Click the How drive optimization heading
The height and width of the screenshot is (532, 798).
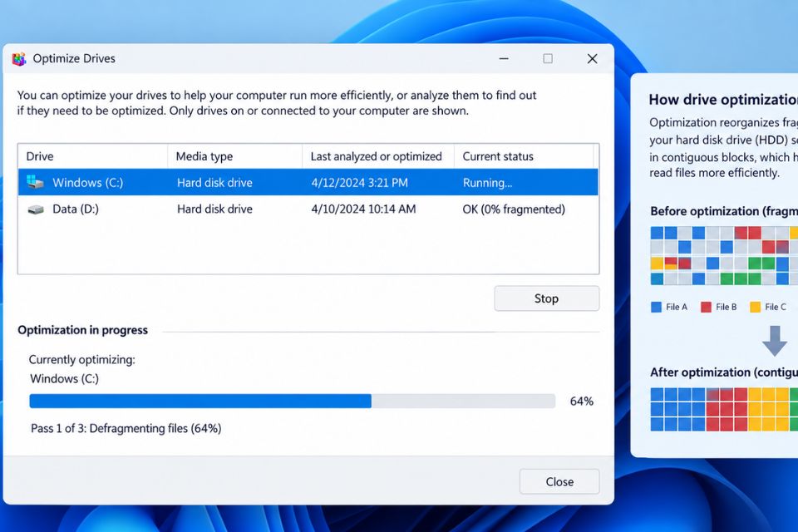pos(723,100)
